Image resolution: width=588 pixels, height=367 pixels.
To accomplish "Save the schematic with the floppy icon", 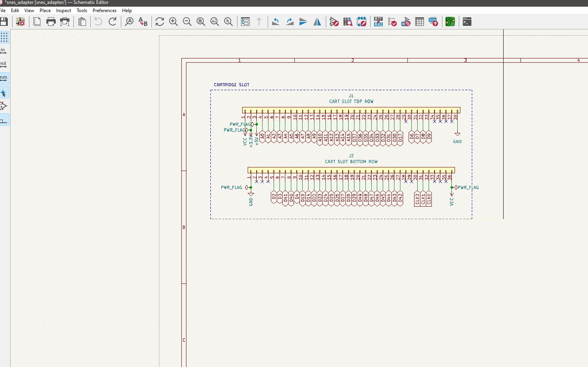I will (x=4, y=22).
